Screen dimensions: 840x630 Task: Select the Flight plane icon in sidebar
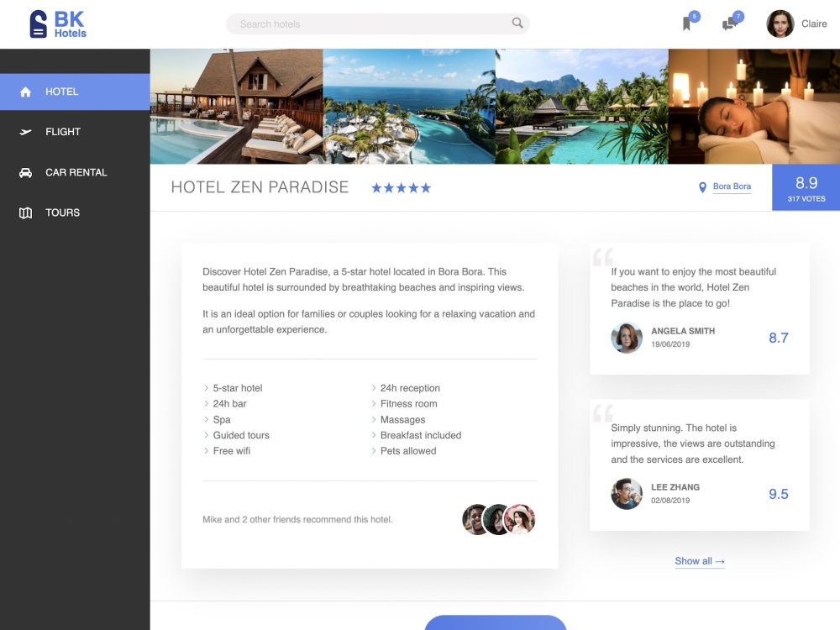(x=24, y=132)
